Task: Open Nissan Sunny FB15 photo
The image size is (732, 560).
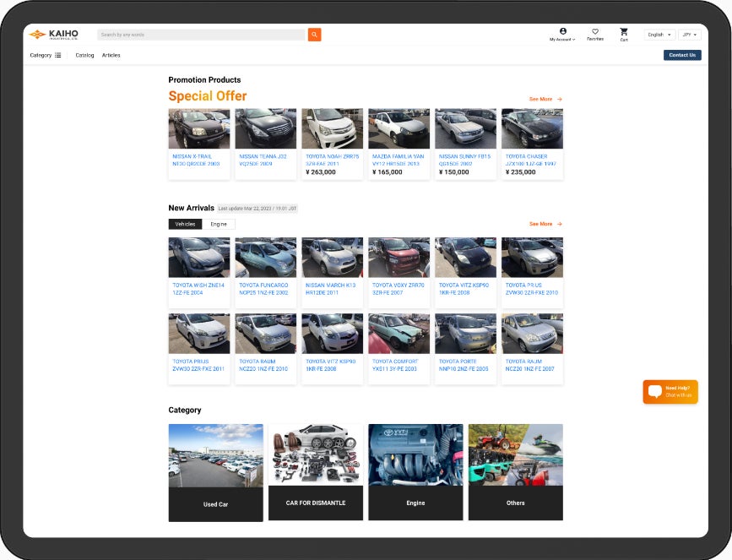Action: (x=465, y=128)
